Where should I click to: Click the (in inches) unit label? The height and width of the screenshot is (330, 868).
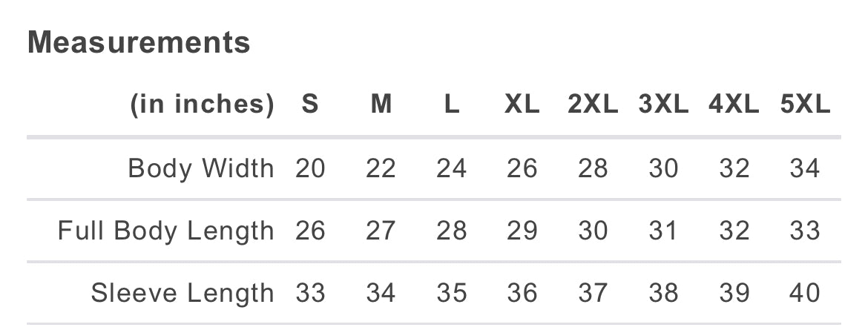coord(202,105)
